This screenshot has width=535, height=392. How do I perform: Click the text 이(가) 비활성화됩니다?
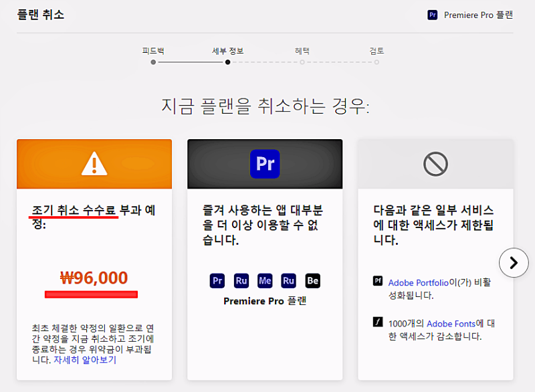click(439, 289)
